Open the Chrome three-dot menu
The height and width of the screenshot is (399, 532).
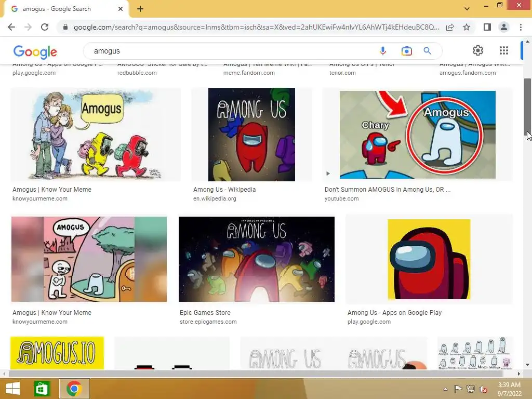tap(521, 27)
